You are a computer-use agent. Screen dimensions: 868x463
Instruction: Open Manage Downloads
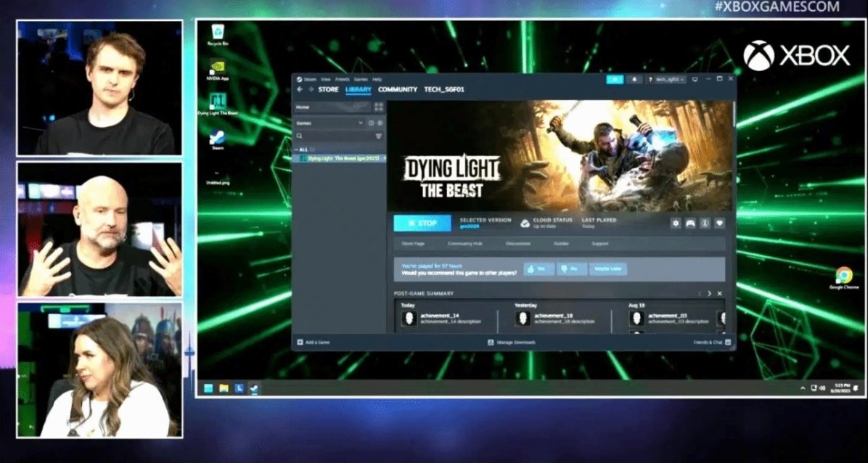coord(512,343)
